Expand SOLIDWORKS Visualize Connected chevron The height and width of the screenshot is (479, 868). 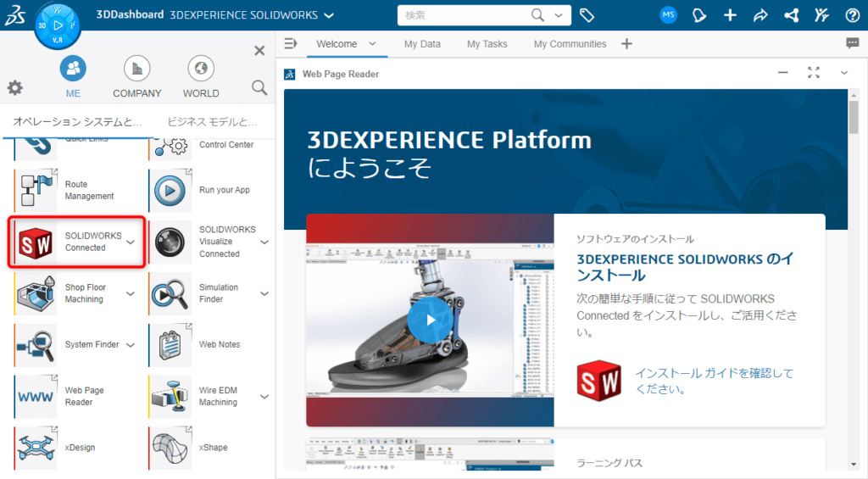264,242
